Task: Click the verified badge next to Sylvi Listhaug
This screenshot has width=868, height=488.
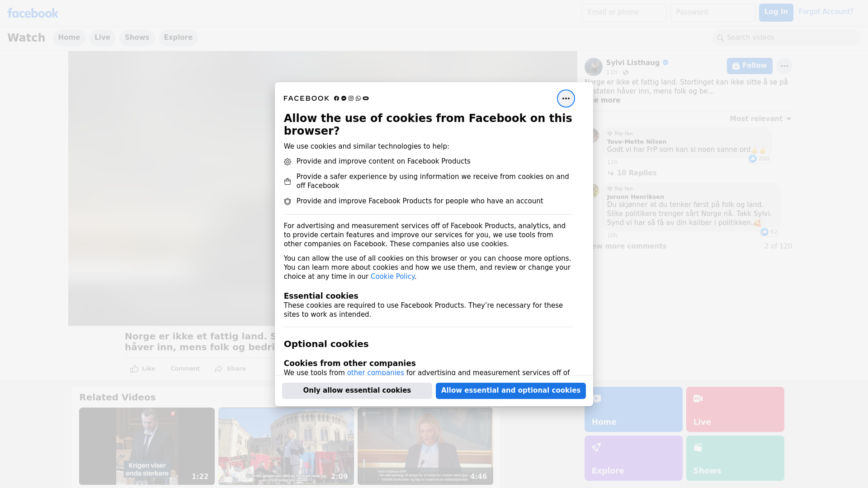Action: coord(665,63)
